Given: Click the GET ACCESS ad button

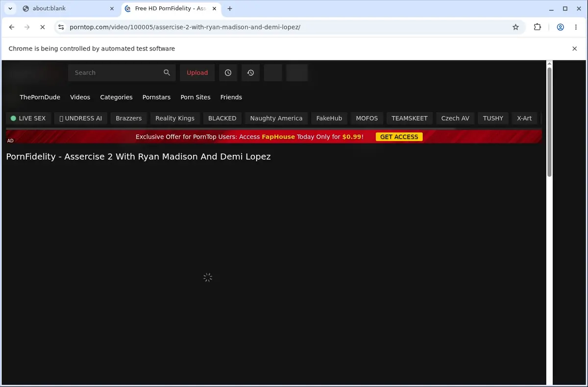Looking at the screenshot, I should pyautogui.click(x=399, y=137).
